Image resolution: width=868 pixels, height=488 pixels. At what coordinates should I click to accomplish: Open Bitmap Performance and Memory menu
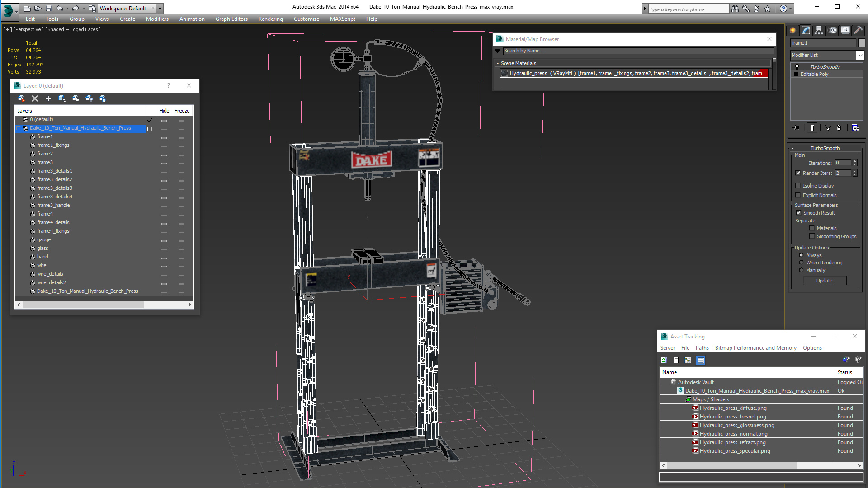(755, 348)
